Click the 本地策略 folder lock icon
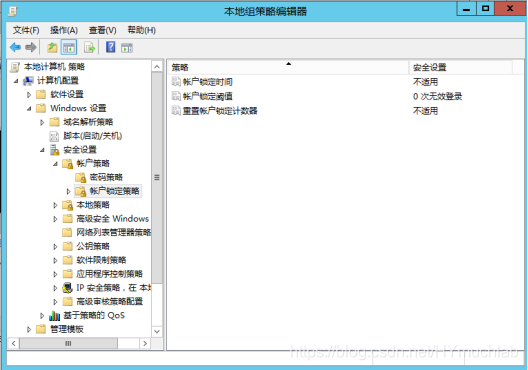 67,205
